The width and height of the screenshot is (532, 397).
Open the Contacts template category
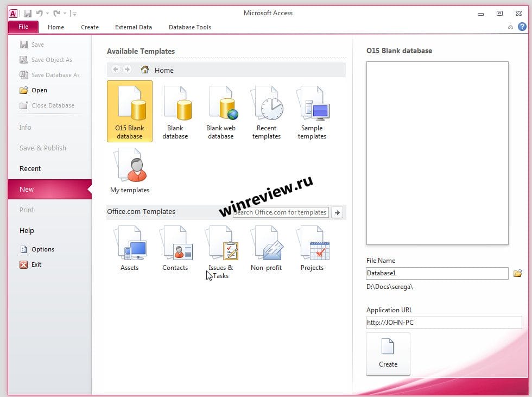coord(175,248)
